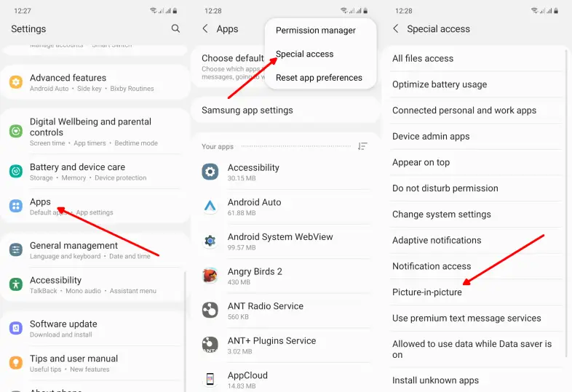
Task: Tap Tips and user manual bulb icon
Action: 16,363
